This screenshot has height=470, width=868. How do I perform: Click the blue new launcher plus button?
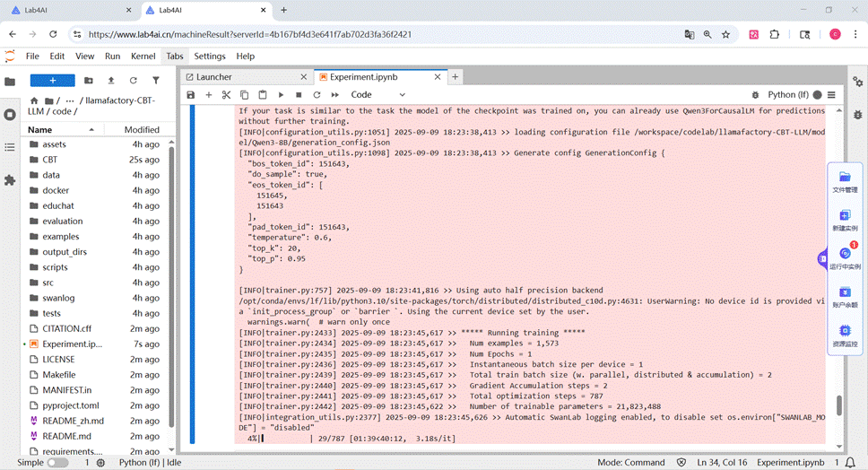pos(53,80)
